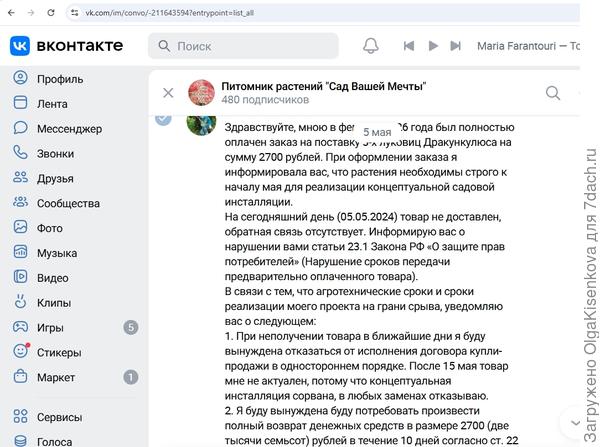Screen dimensions: 600x447
Task: Click the Голоса menu label
Action: (54, 442)
